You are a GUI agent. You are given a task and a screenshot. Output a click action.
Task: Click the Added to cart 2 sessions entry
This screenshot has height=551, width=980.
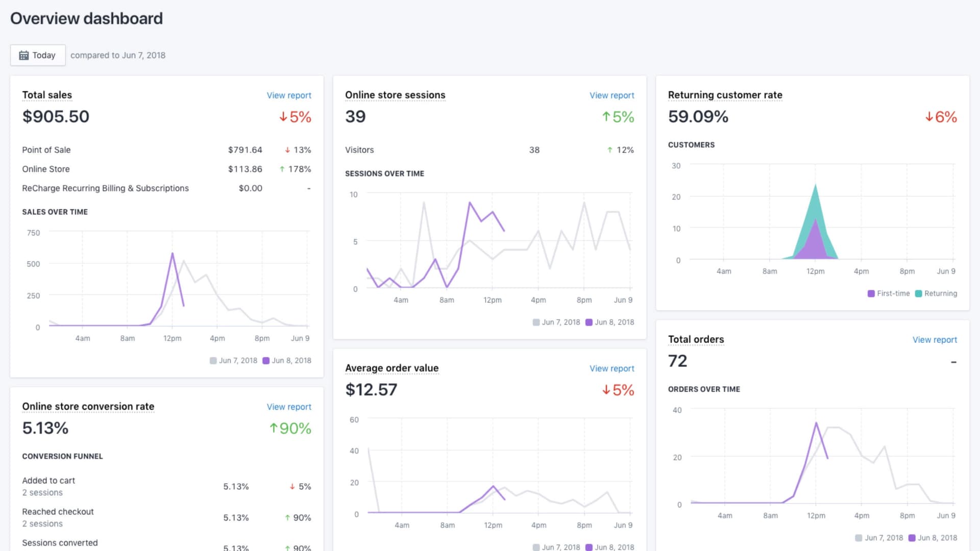tap(48, 485)
